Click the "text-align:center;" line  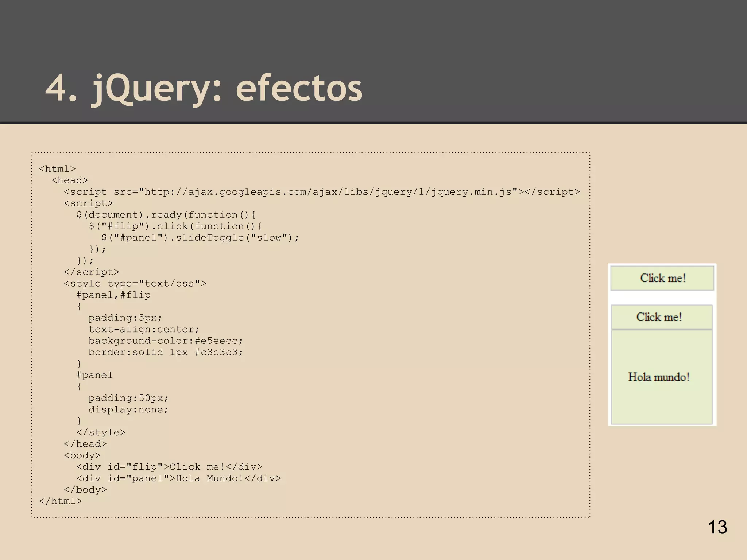point(144,329)
